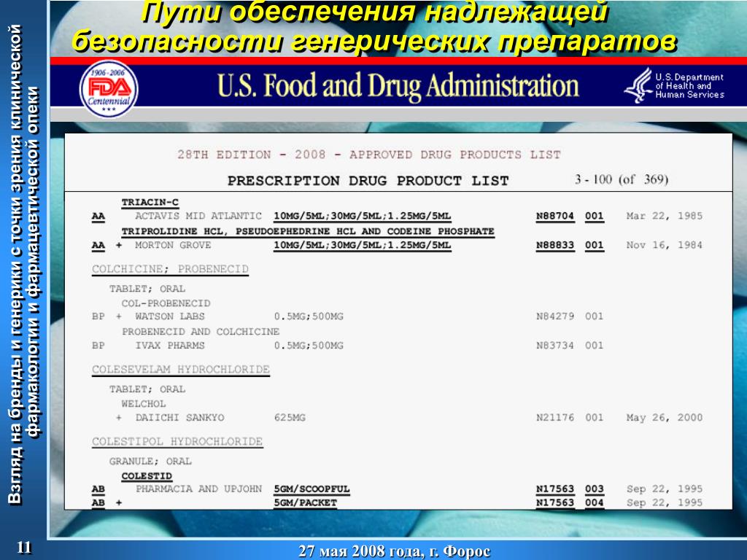Click the date May 26, 2000

click(664, 418)
